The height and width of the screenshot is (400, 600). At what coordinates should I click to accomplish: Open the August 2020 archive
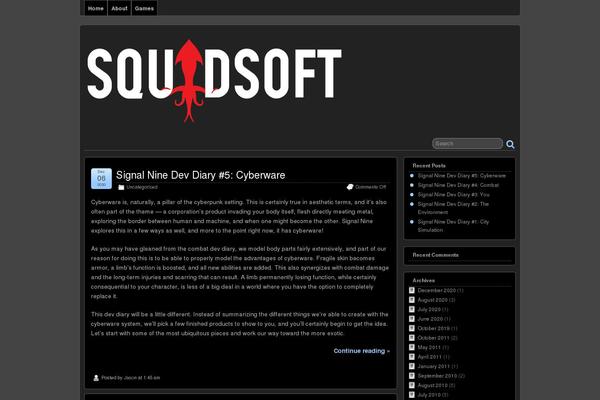432,300
